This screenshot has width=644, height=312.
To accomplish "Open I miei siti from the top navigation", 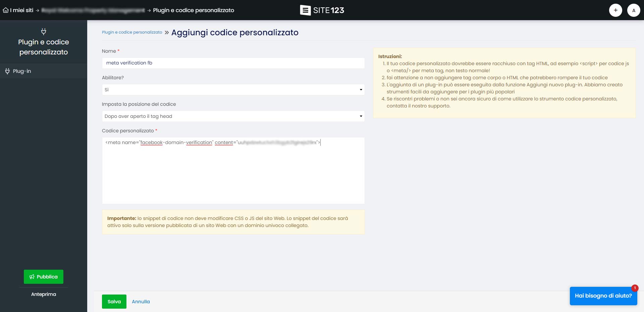I will [21, 10].
